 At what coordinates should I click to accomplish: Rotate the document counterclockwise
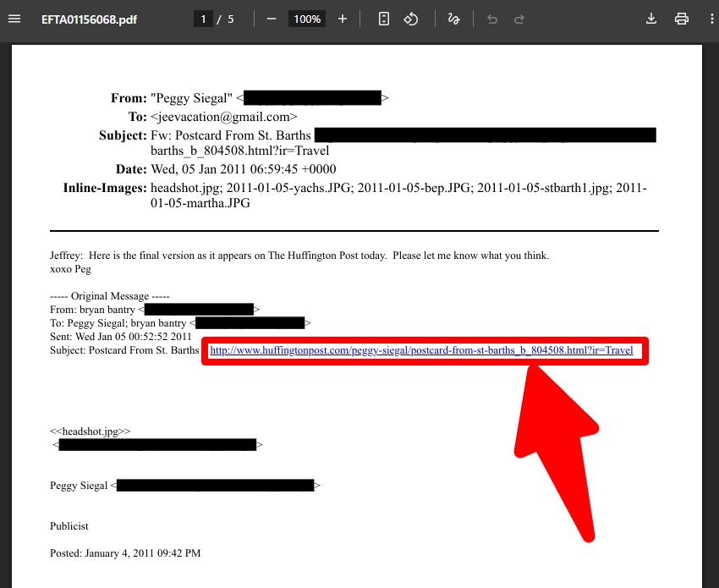pos(411,19)
